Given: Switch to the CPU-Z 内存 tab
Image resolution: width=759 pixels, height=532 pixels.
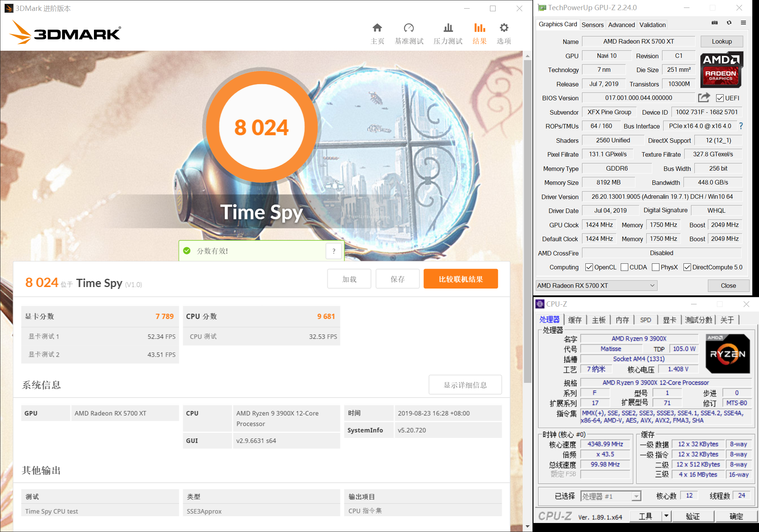Looking at the screenshot, I should (622, 320).
